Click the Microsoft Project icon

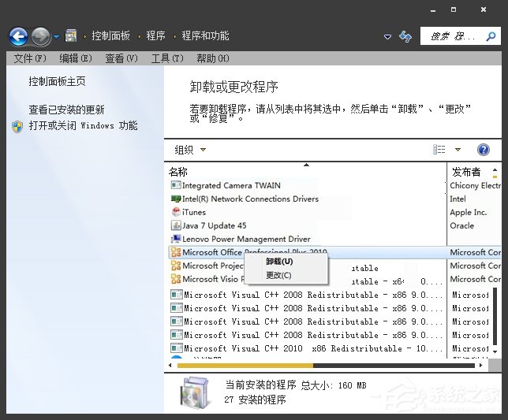point(176,266)
